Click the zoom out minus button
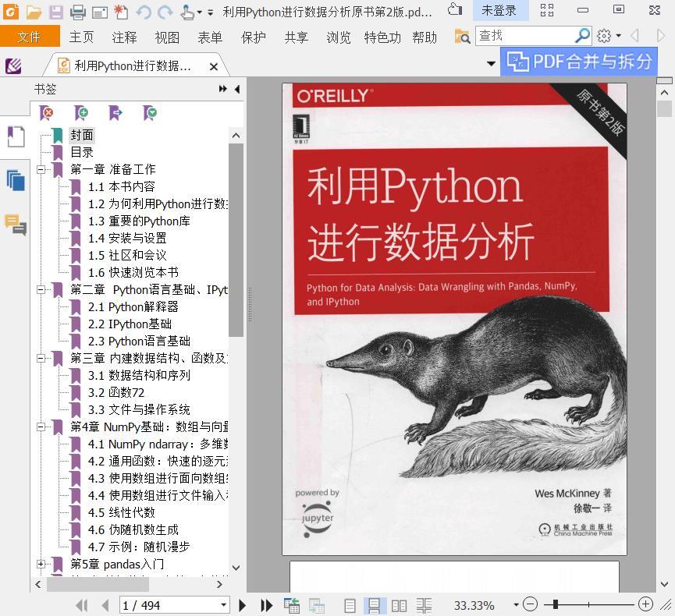Viewport: 675px width, 616px height. pos(531,604)
